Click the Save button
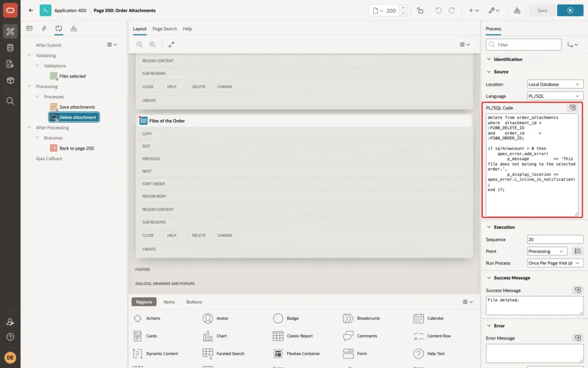 [542, 10]
